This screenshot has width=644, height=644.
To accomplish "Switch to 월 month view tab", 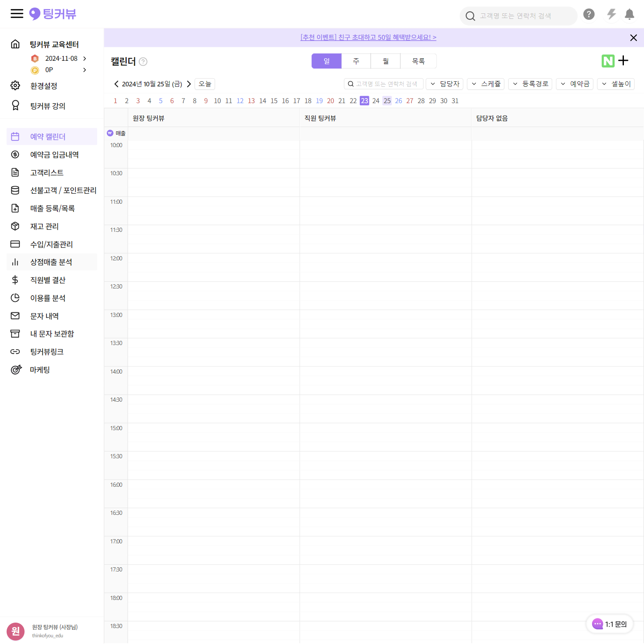I will (386, 61).
